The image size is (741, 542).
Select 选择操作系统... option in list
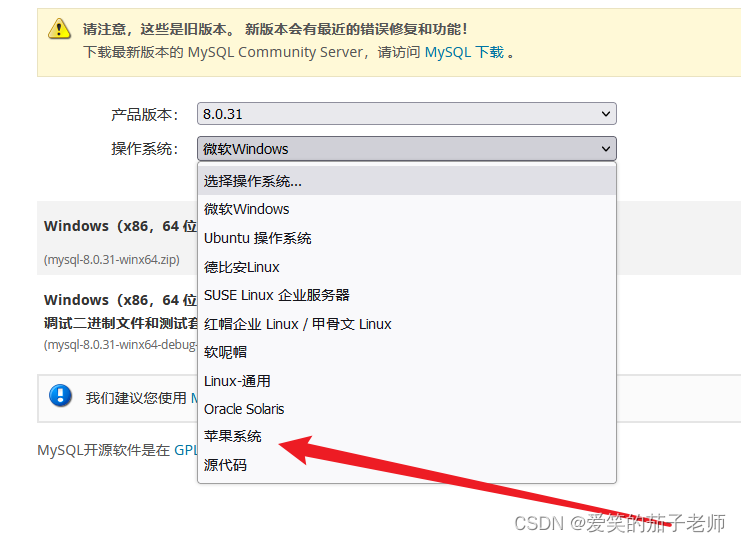point(406,181)
